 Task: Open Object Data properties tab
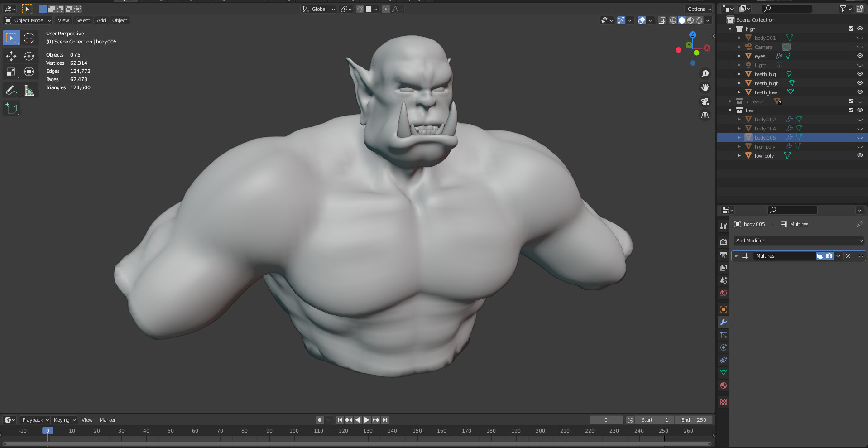724,373
